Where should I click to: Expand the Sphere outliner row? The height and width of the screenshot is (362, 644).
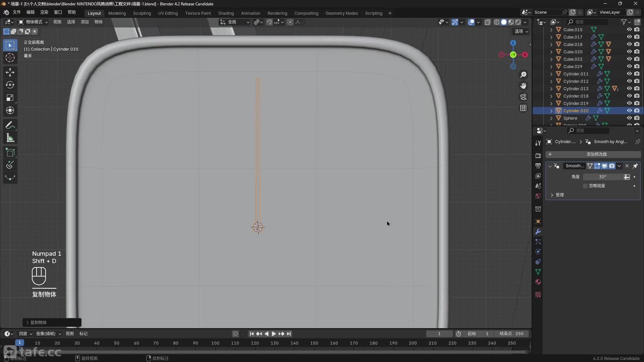pos(551,118)
